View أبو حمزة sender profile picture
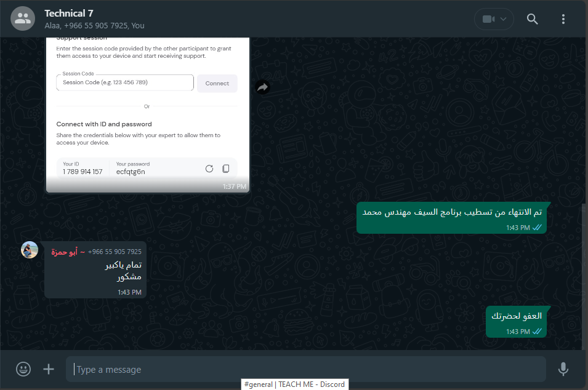The width and height of the screenshot is (588, 390). pyautogui.click(x=30, y=250)
